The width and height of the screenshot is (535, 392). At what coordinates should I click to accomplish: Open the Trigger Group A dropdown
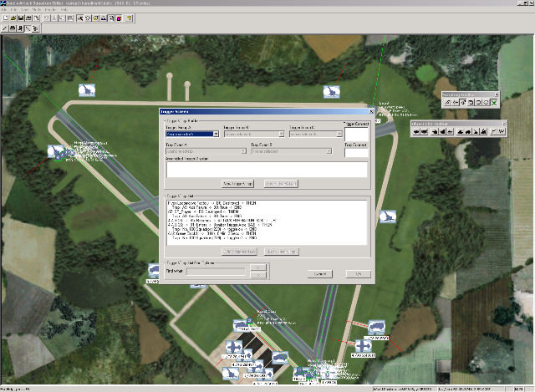click(x=215, y=134)
